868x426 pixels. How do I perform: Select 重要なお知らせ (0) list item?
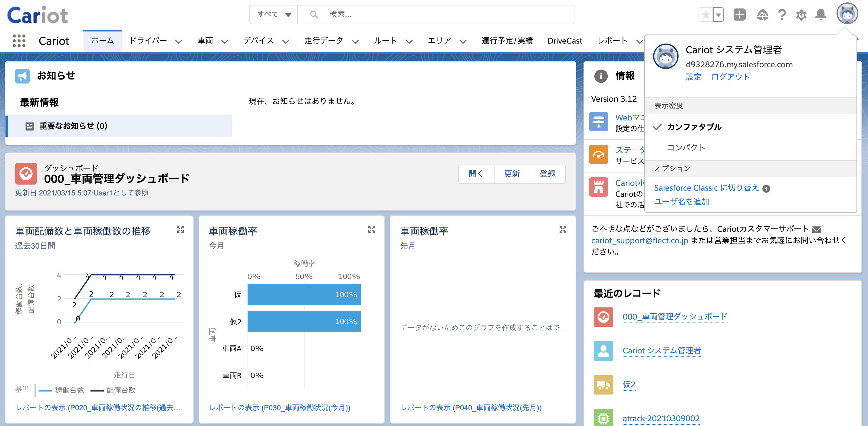pos(119,126)
